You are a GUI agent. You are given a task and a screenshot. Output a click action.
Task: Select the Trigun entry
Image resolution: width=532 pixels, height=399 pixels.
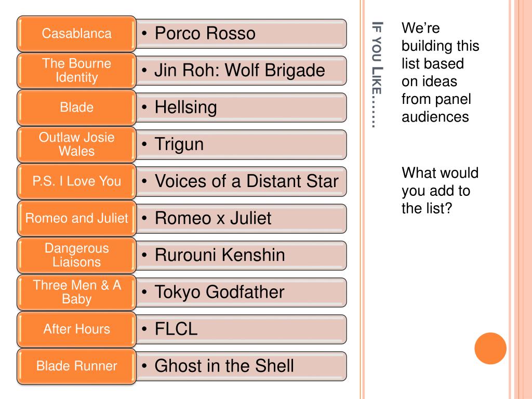[x=241, y=144]
